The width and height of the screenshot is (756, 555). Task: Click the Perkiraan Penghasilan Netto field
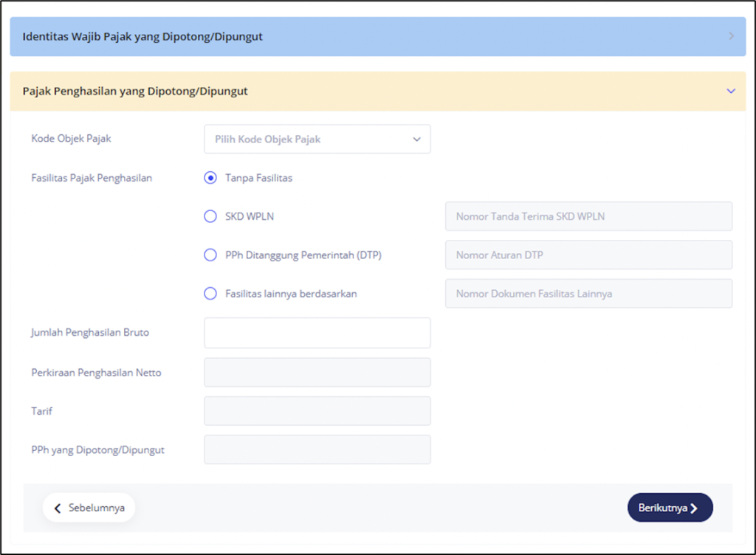[317, 373]
